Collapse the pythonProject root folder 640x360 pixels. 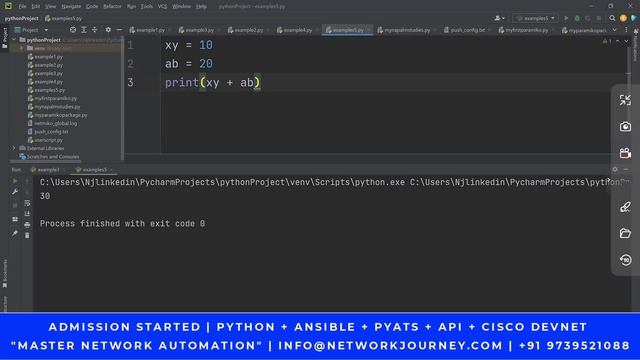pos(14,40)
